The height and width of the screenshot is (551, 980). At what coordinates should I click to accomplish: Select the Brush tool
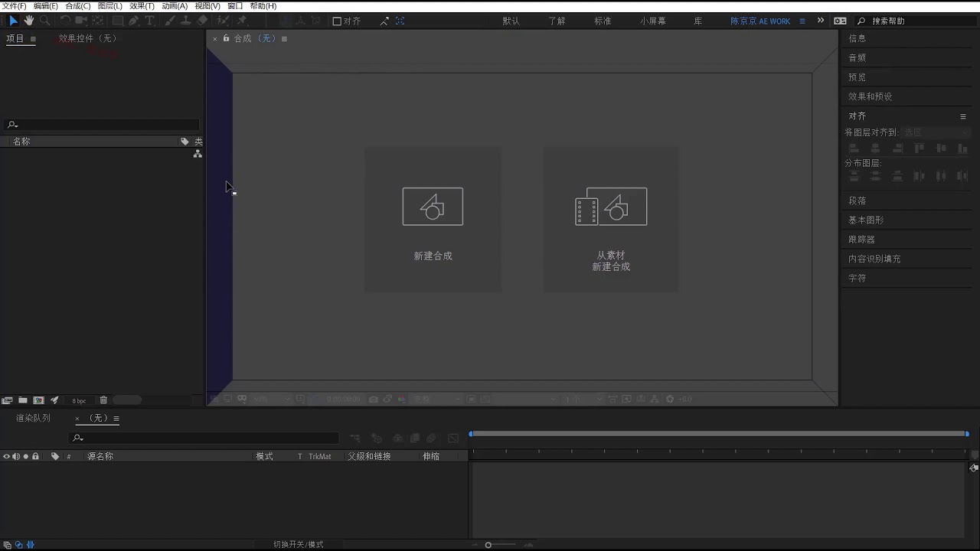(170, 21)
